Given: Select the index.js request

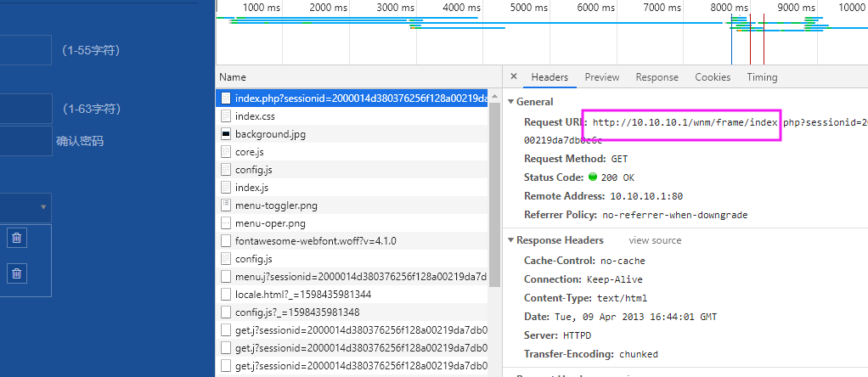Looking at the screenshot, I should coord(352,188).
